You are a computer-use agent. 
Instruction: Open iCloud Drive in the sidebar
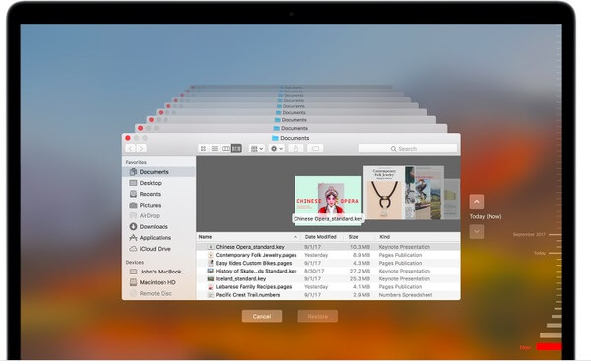159,249
